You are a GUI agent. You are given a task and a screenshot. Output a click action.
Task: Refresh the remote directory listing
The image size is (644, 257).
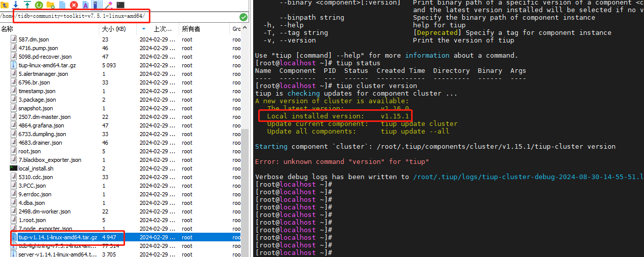coord(39,5)
